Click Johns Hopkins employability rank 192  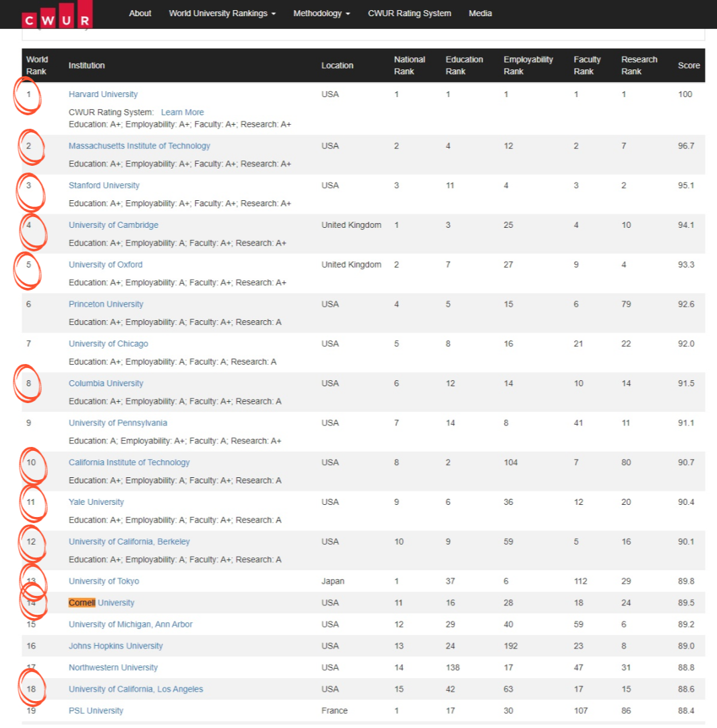point(511,646)
